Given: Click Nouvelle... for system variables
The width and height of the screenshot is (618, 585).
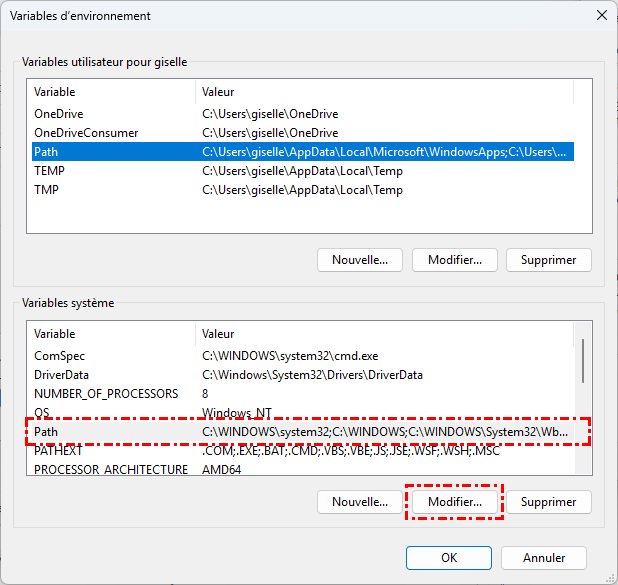Looking at the screenshot, I should (359, 502).
